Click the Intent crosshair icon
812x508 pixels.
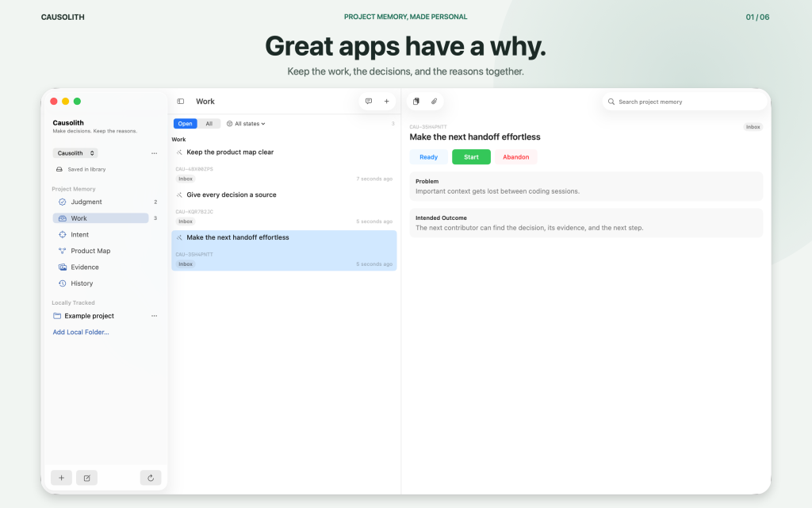tap(62, 234)
